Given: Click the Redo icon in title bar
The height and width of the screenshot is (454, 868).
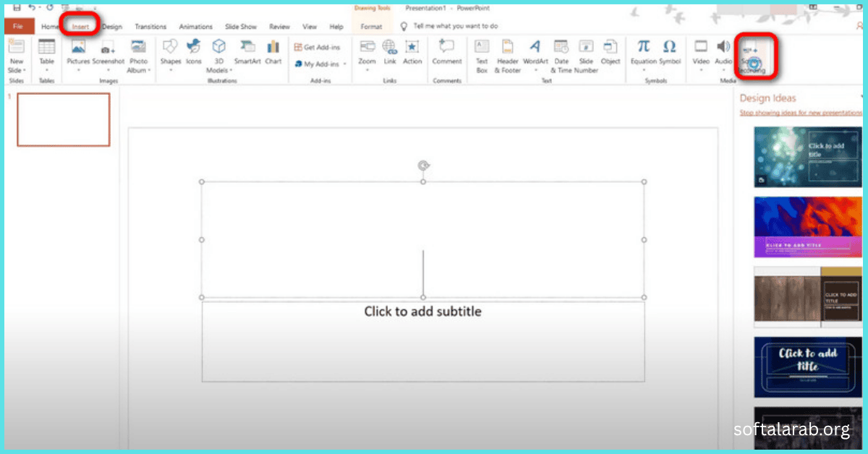Looking at the screenshot, I should tap(51, 8).
